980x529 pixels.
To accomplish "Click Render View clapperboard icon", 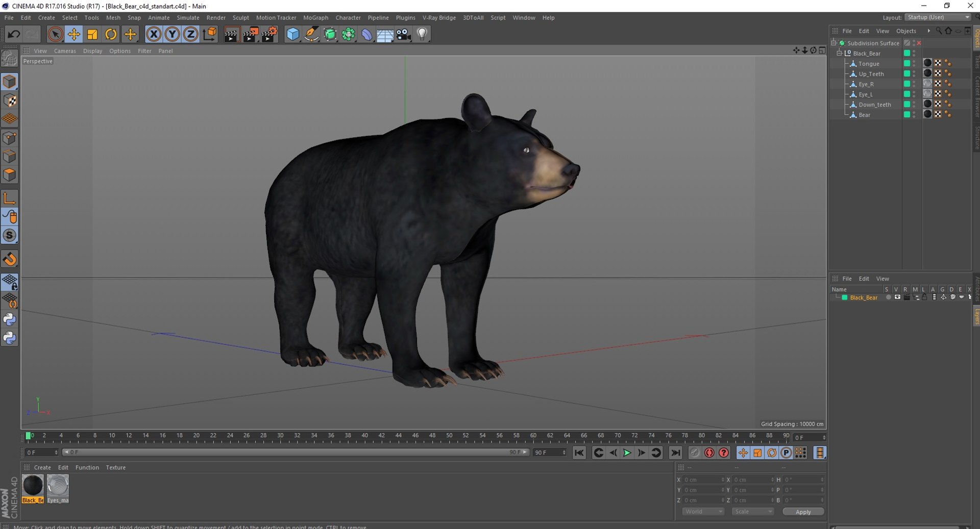I will 232,34.
